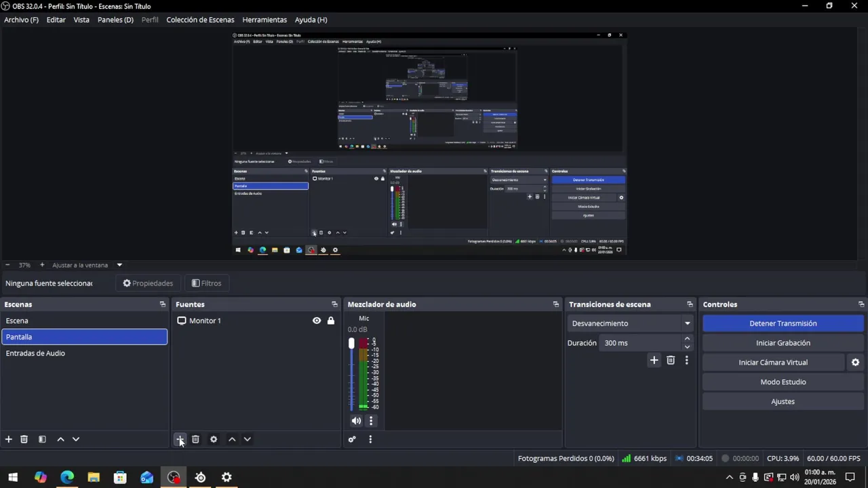Open File Explorer from taskbar
The width and height of the screenshot is (868, 488).
pyautogui.click(x=94, y=477)
